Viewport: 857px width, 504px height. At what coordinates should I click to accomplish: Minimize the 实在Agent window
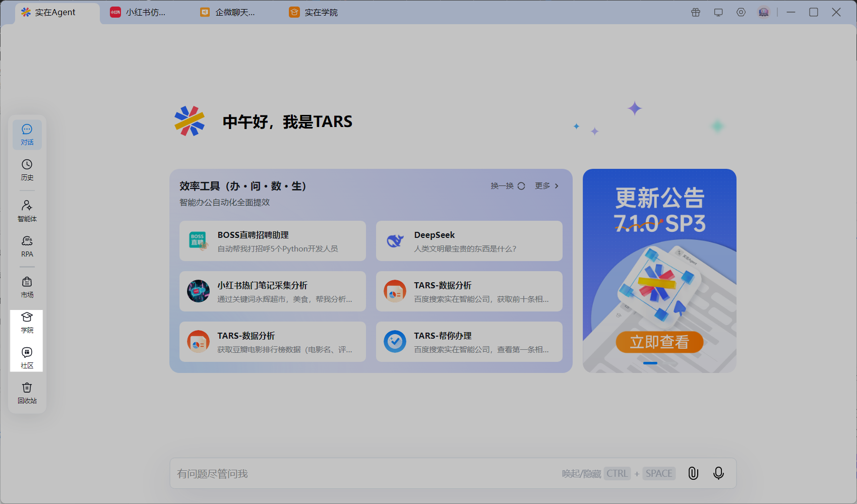(x=791, y=12)
